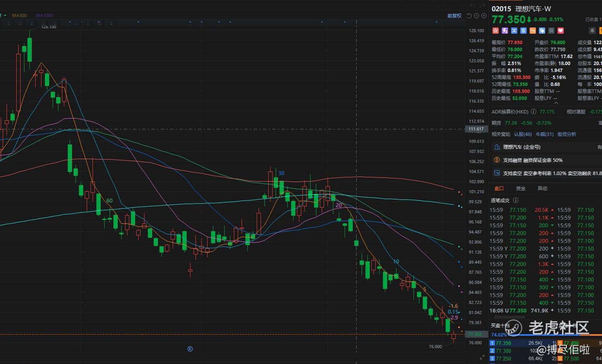
Task: Click the MA500 indicator label
Action: click(x=20, y=15)
